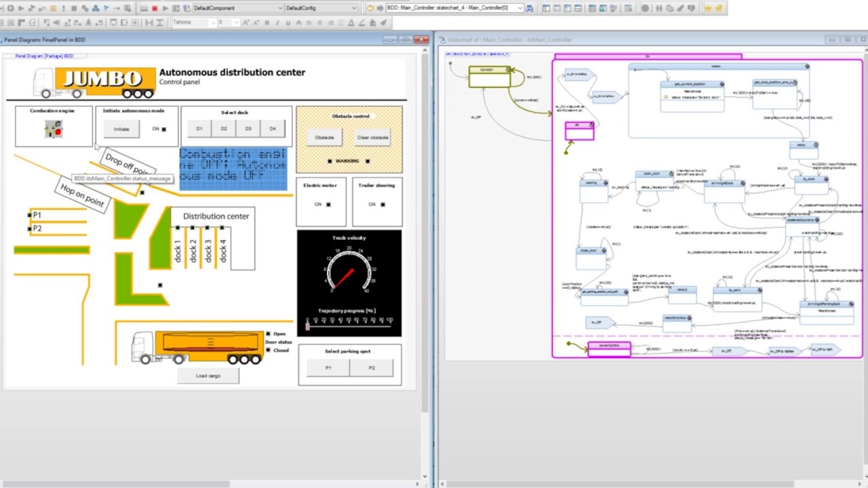
Task: Click the build/make icon left of Stop
Action: point(144,8)
